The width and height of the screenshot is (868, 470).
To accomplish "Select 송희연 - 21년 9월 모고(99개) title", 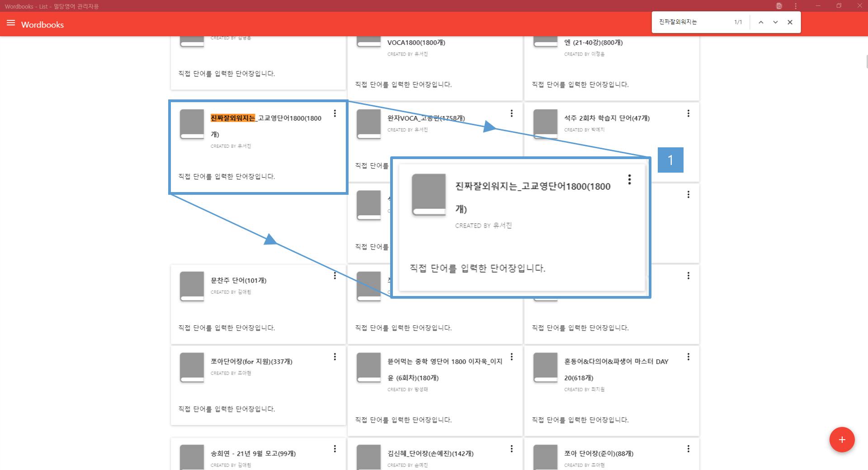I will point(253,453).
